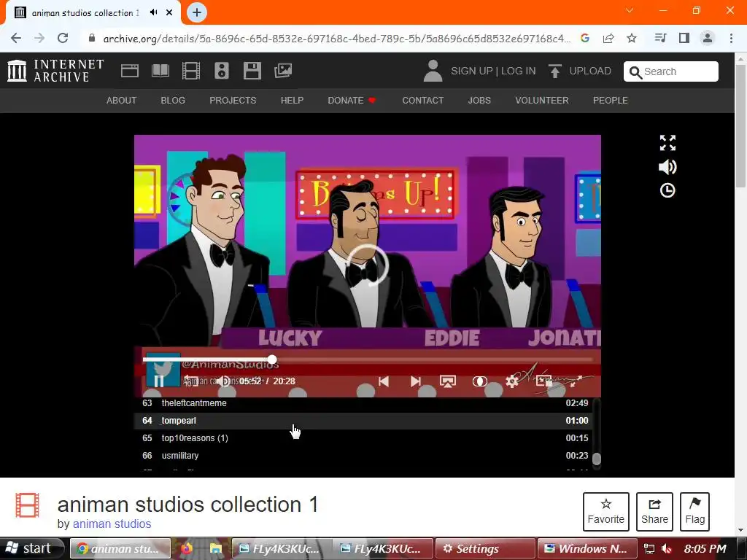Bookmark this page with star icon
This screenshot has width=747, height=560.
pos(632,38)
